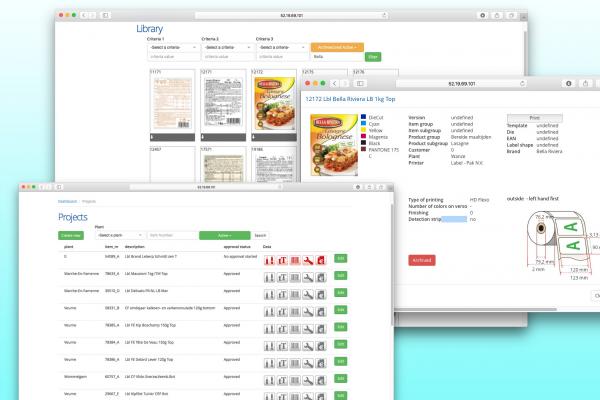Open barcode icon in the Wommelgem row

click(x=295, y=380)
